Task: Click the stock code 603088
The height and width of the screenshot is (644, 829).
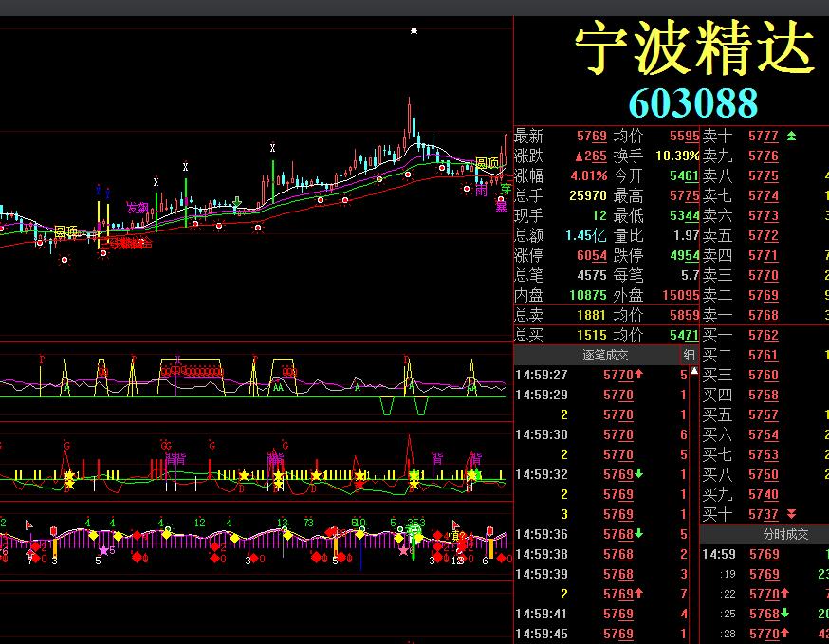Action: [x=693, y=102]
